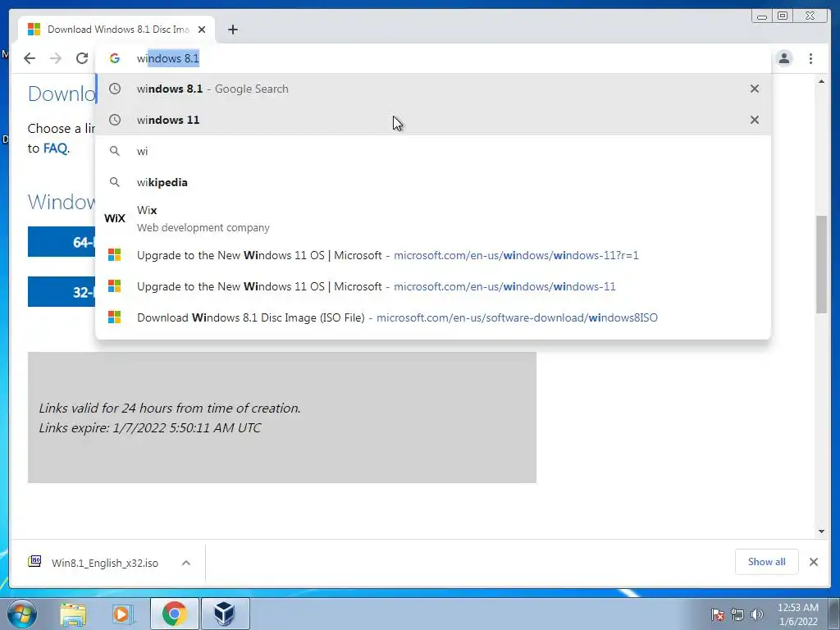This screenshot has height=630, width=840.
Task: Choose the windows 8.1 Google Search suggestion
Action: pyautogui.click(x=433, y=89)
